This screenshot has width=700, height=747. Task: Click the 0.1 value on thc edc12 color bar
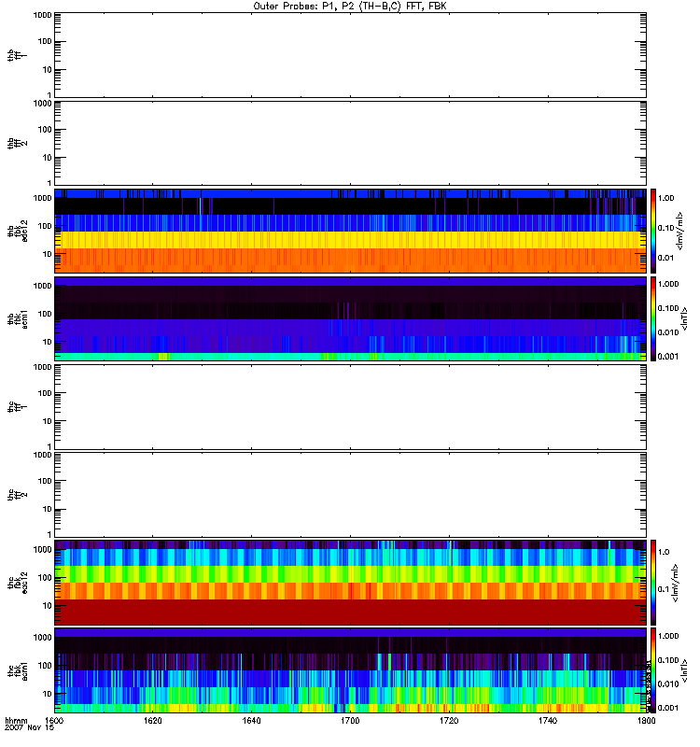(664, 589)
